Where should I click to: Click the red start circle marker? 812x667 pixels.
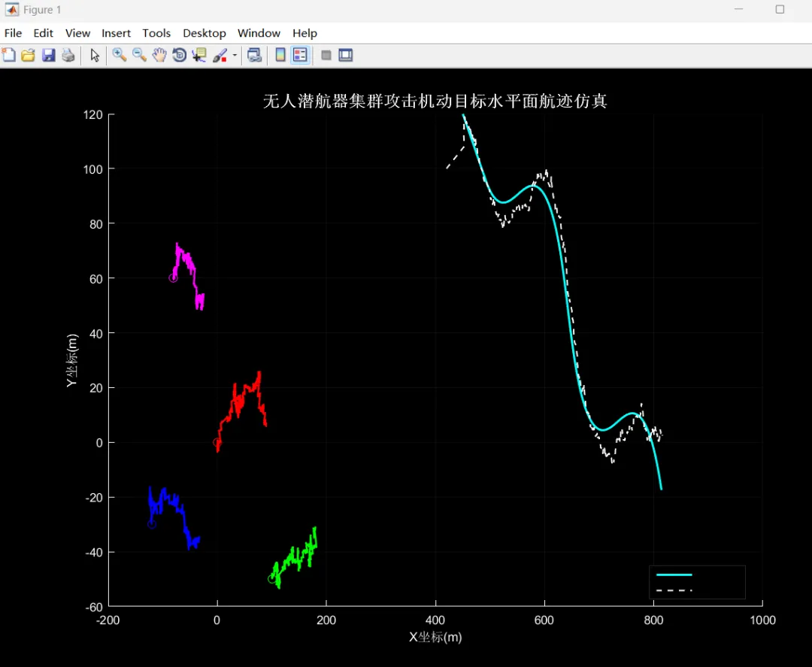217,443
